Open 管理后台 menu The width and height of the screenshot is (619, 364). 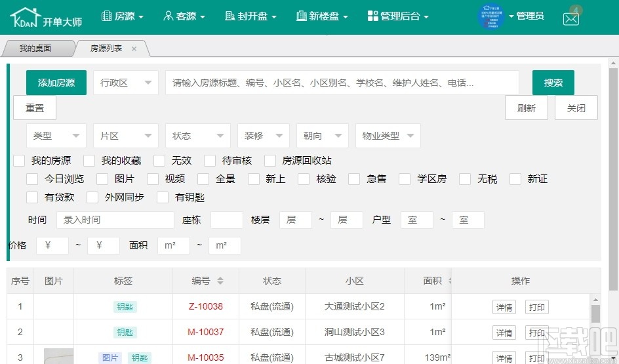pyautogui.click(x=398, y=16)
